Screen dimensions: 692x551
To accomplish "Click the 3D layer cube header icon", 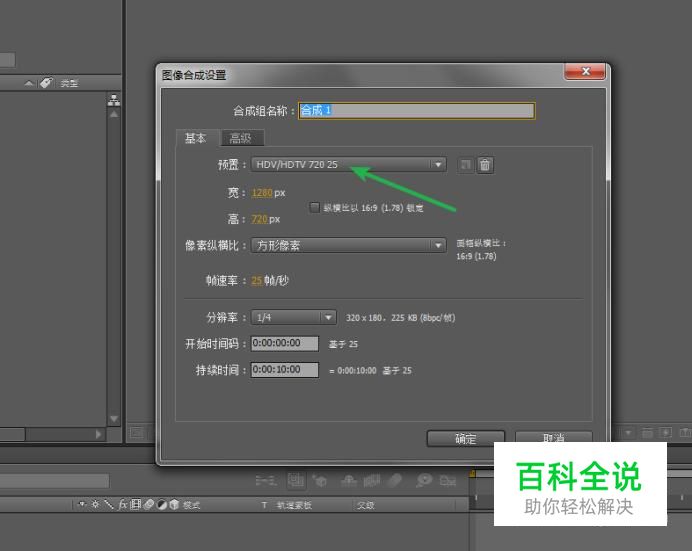I will [x=174, y=504].
